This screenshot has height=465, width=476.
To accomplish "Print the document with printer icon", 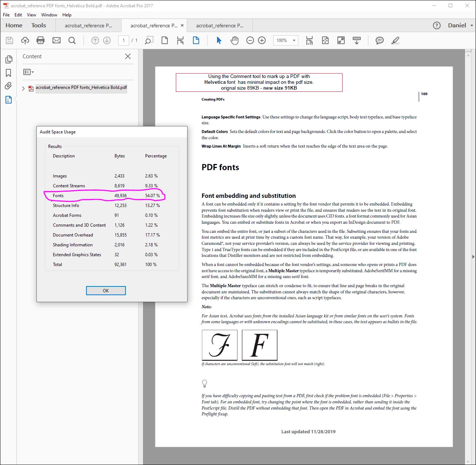I will pos(40,40).
